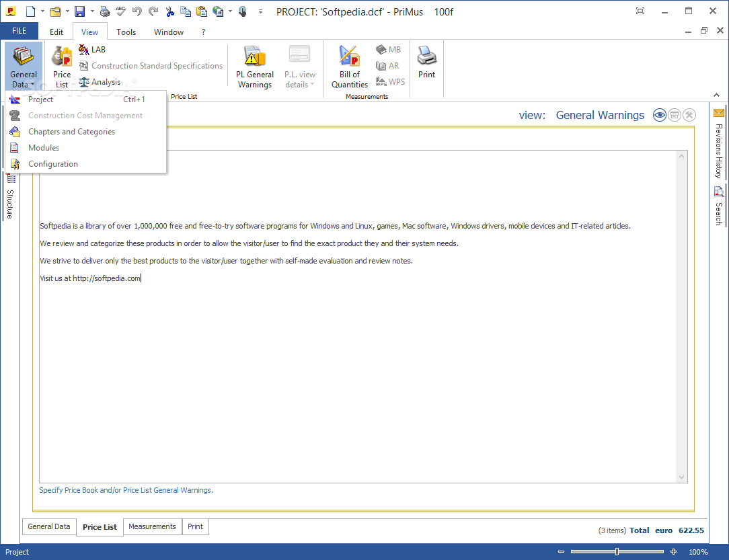
Task: Undo the last action
Action: click(x=137, y=11)
